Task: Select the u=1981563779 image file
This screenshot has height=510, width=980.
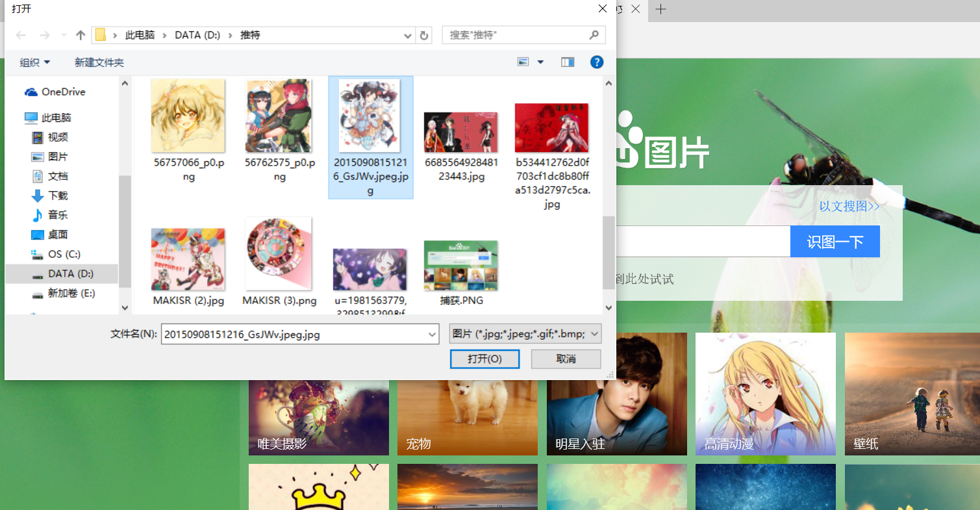Action: [370, 281]
